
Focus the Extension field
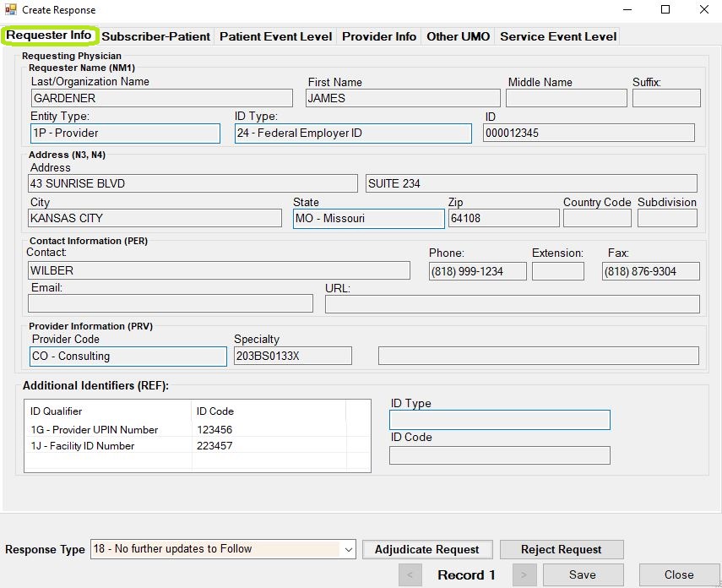[558, 271]
